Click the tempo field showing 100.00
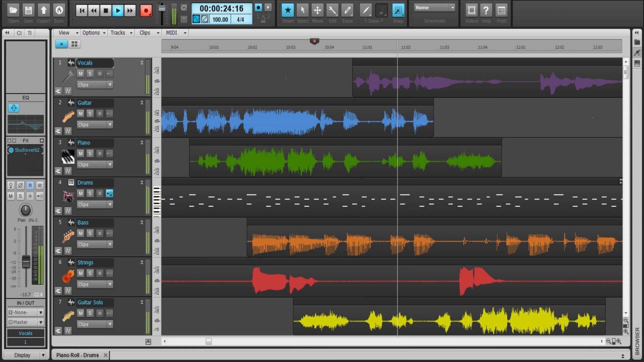 pyautogui.click(x=220, y=19)
